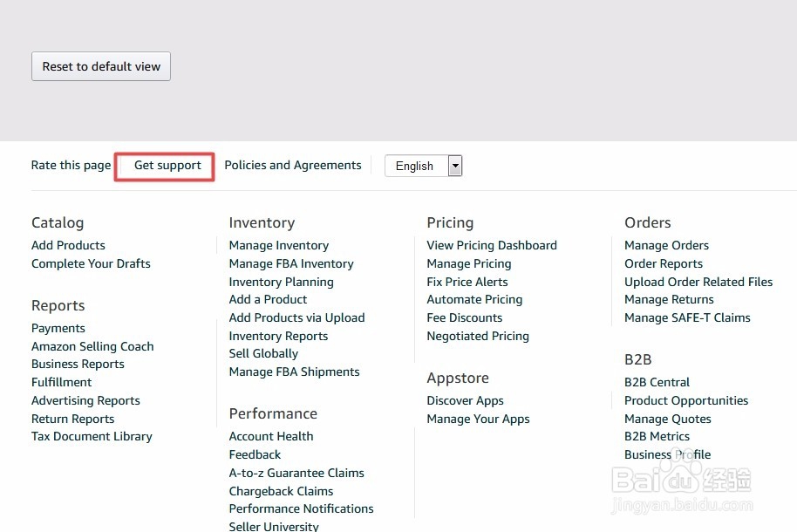Open Automate Pricing link

point(474,299)
